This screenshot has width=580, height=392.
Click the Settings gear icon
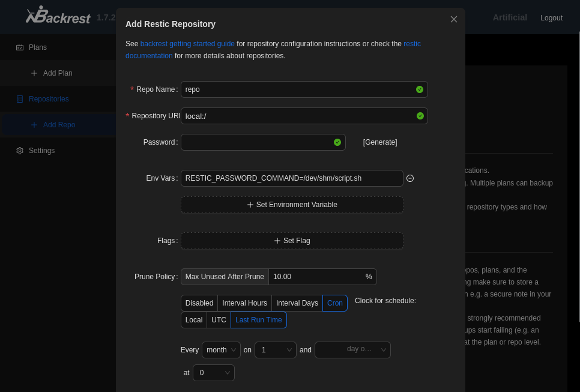(x=20, y=151)
